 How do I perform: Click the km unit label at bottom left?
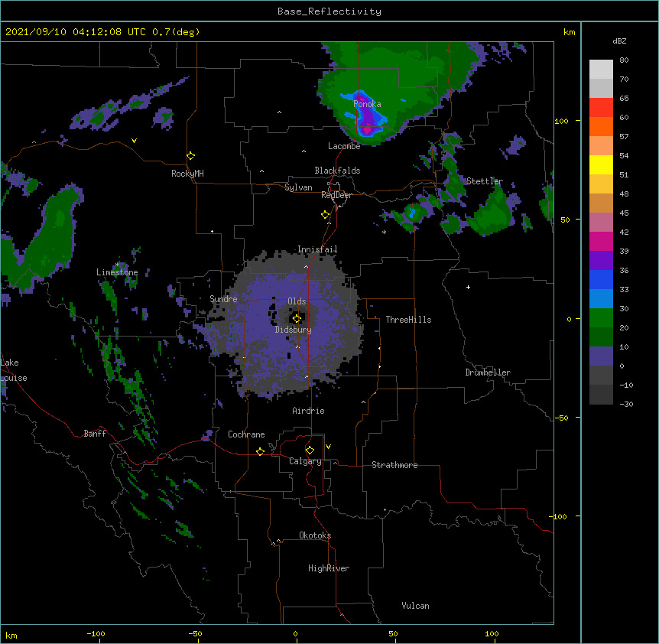point(11,636)
